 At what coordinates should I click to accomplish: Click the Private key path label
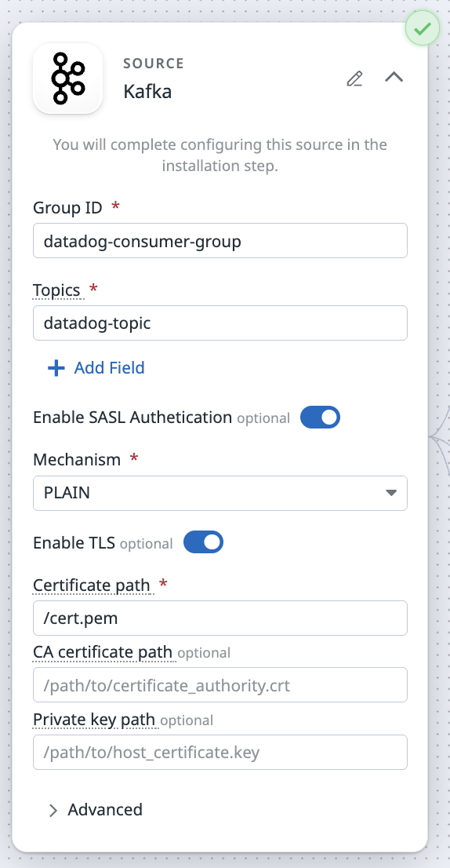click(94, 720)
